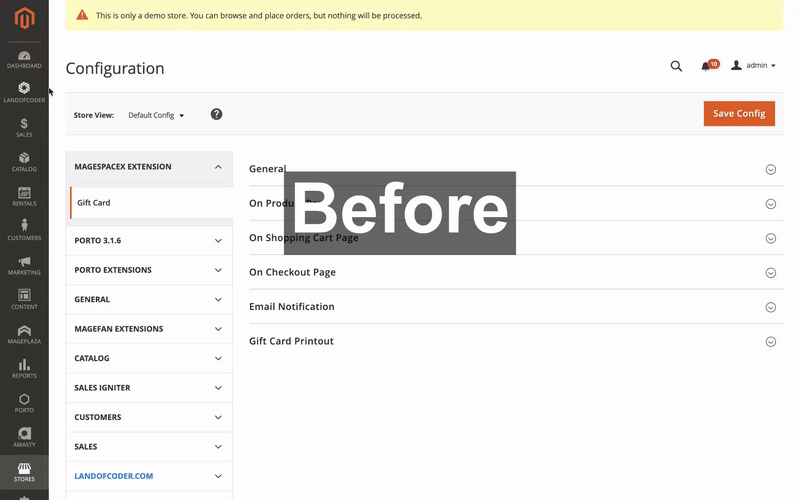
Task: Open the Stores sidebar menu
Action: click(24, 471)
